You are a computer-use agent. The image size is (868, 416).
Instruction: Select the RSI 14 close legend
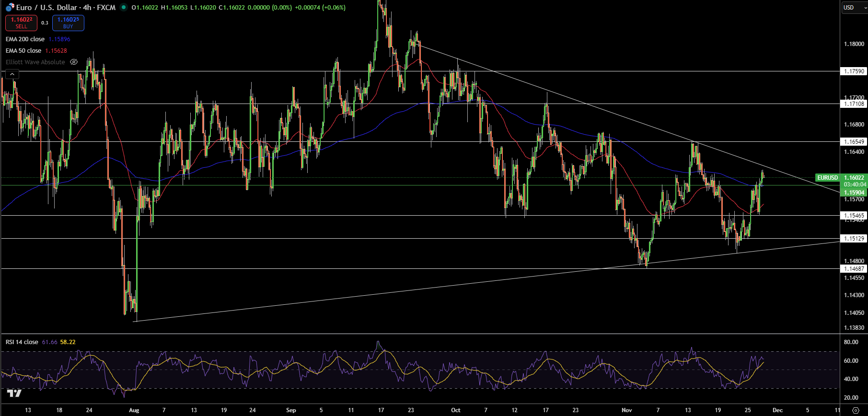coord(22,342)
